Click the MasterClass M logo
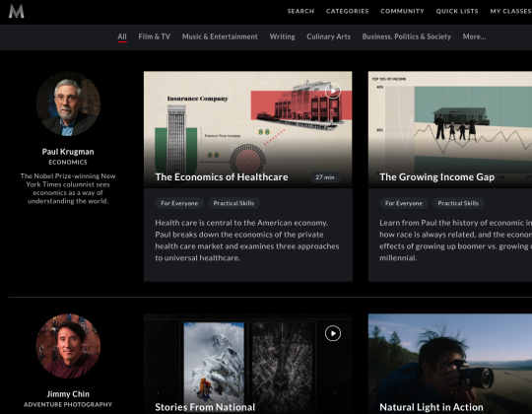 tap(17, 11)
